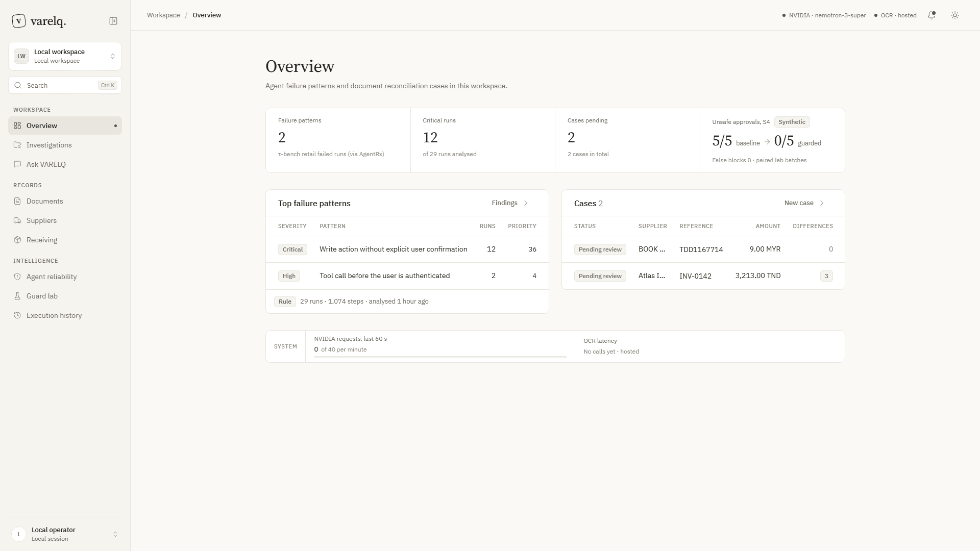Click the Ask VARELQ chat bubble icon

click(17, 164)
